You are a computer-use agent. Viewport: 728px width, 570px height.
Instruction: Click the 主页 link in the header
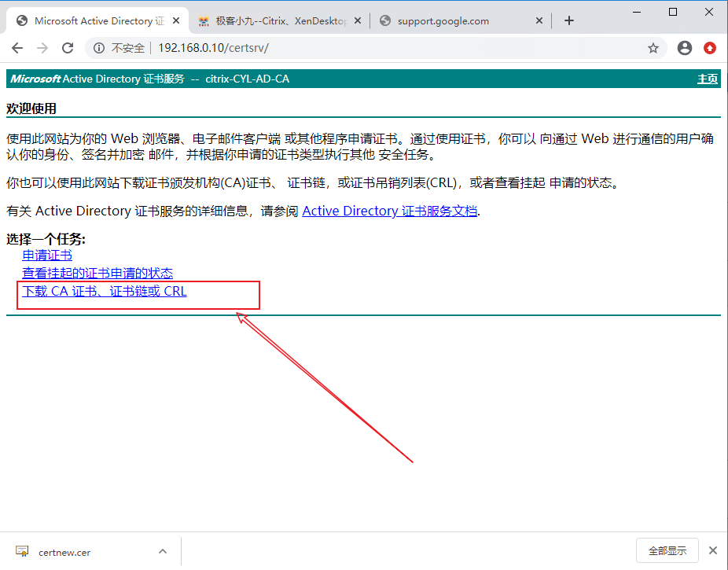tap(707, 79)
